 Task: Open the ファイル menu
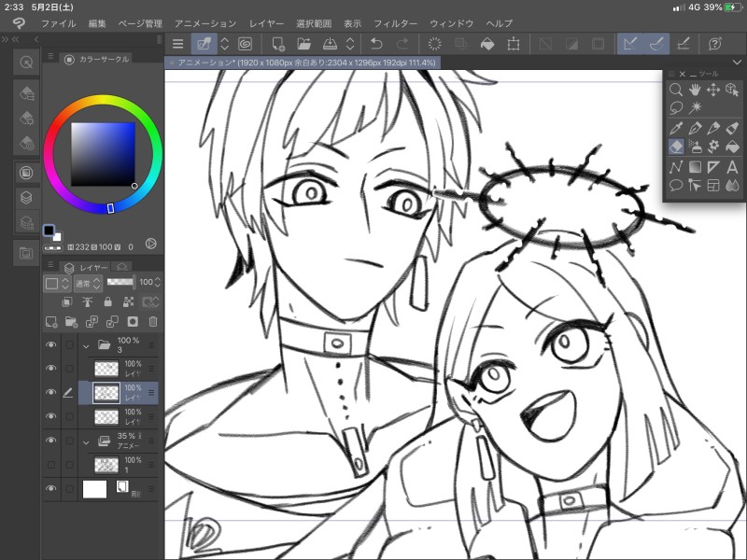click(x=58, y=24)
